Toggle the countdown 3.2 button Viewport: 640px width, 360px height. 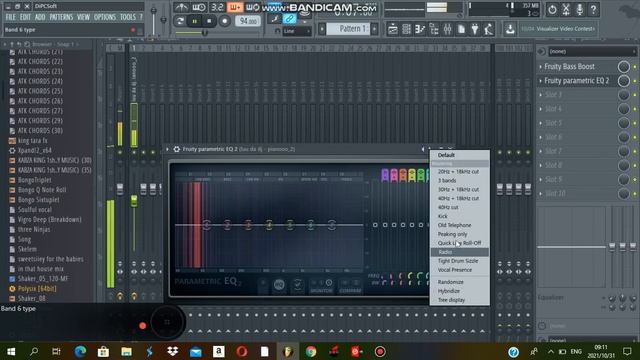click(x=217, y=7)
